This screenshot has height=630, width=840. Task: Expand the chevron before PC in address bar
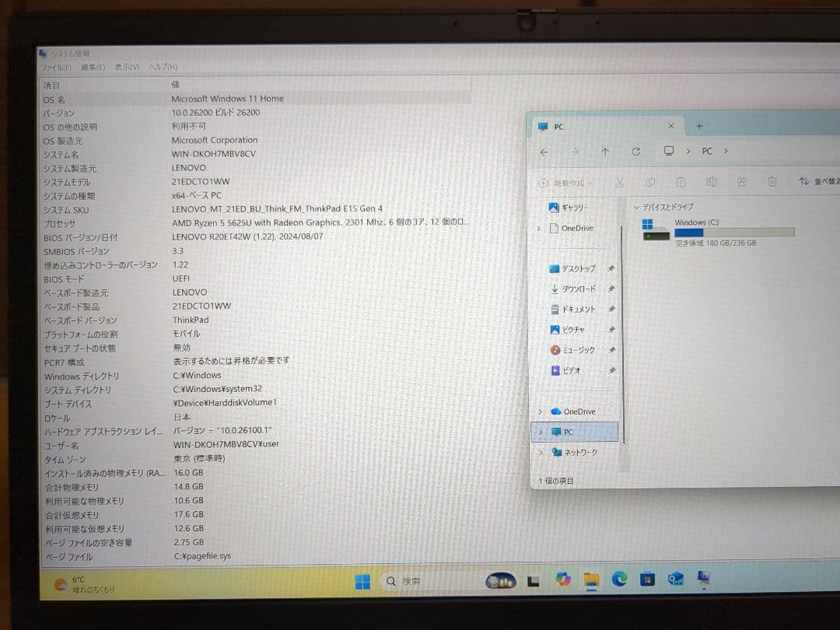(688, 151)
